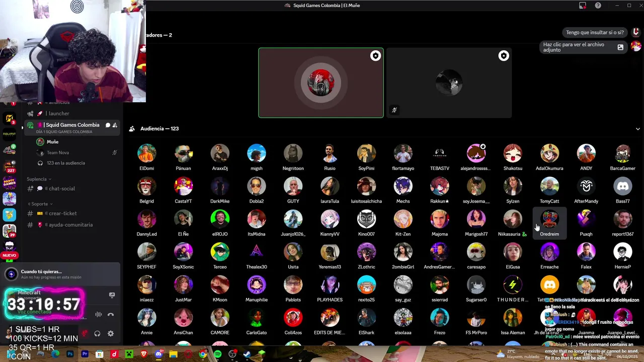Viewport: 644px width, 362px height.
Task: Click Muñe's speaker tile on stage
Action: [x=321, y=83]
